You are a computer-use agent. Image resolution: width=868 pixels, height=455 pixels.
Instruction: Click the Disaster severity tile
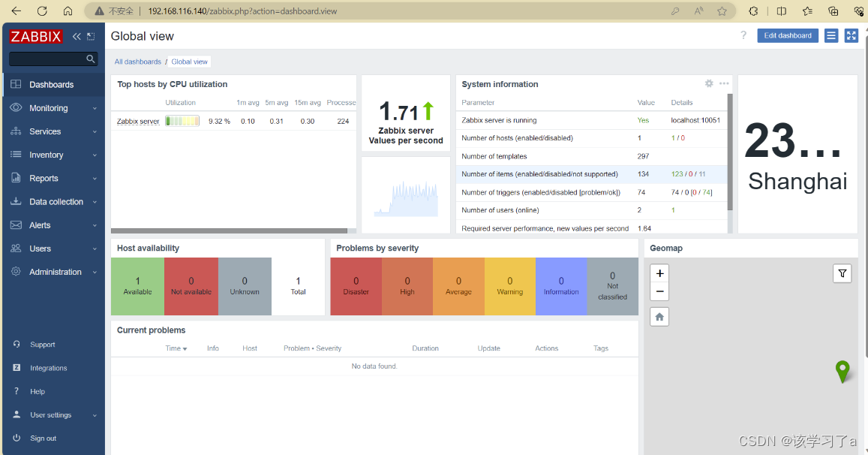tap(356, 287)
